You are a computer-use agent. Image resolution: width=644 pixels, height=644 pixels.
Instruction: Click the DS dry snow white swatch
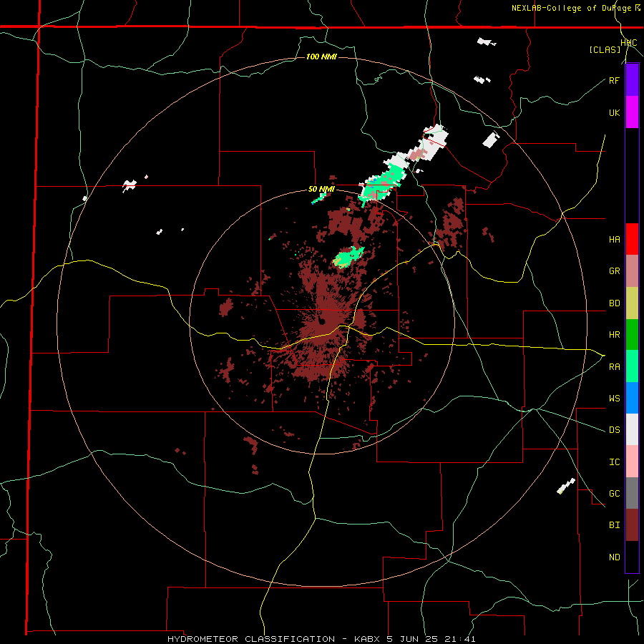[632, 429]
